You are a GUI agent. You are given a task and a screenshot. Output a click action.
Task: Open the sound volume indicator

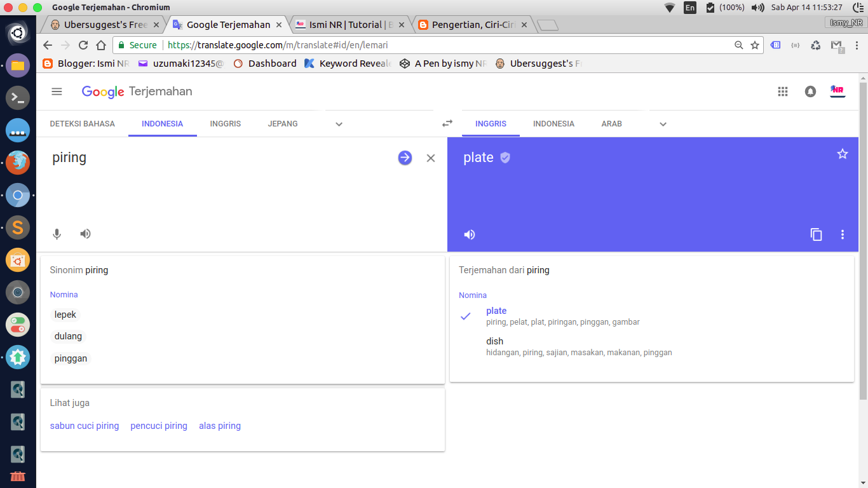click(x=757, y=8)
